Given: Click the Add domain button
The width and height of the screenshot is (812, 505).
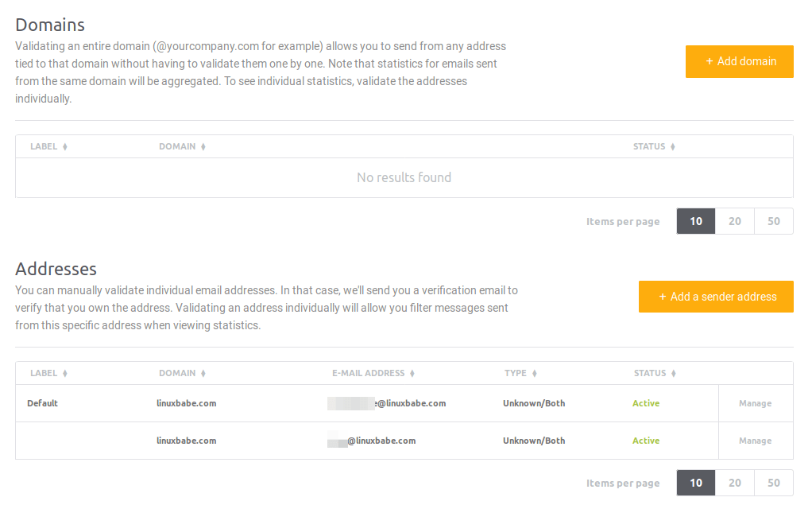Looking at the screenshot, I should [739, 61].
